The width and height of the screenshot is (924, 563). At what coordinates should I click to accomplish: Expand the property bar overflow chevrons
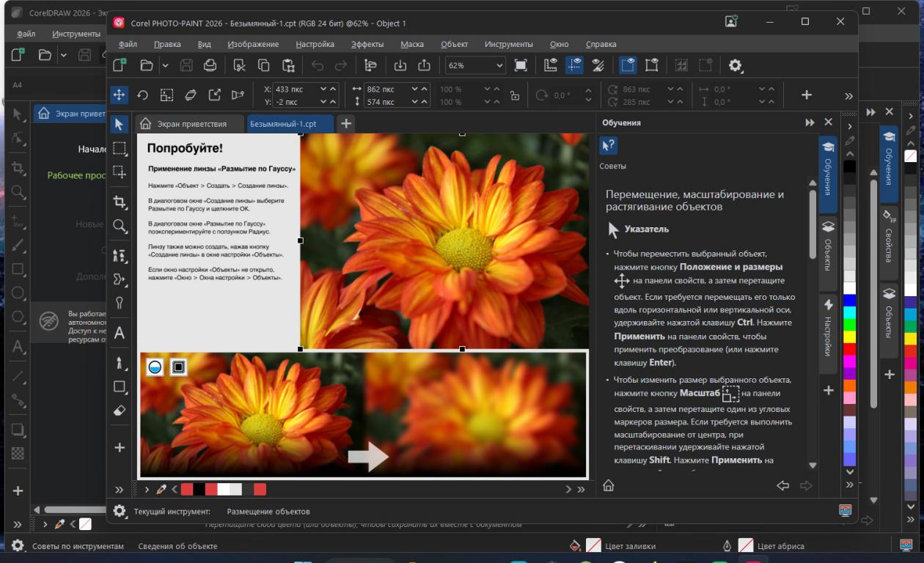click(848, 95)
